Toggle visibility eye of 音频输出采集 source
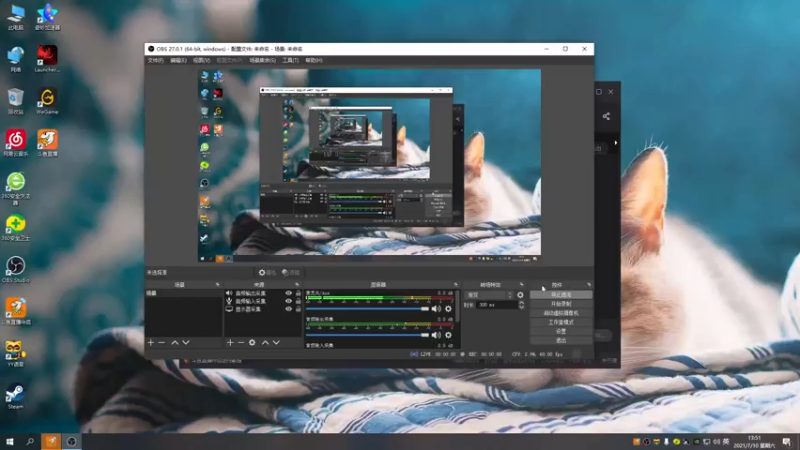 [288, 293]
